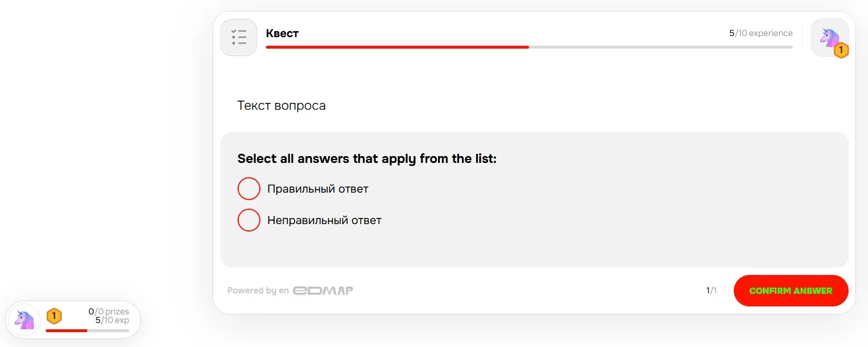Click the hexagonal coin counter showing "1"
The image size is (868, 347).
pos(54,316)
